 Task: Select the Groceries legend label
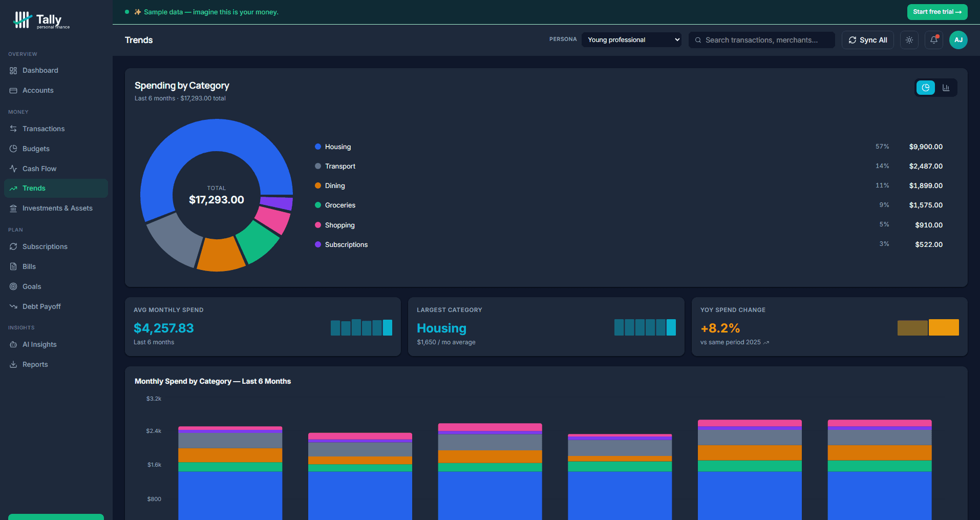[340, 205]
